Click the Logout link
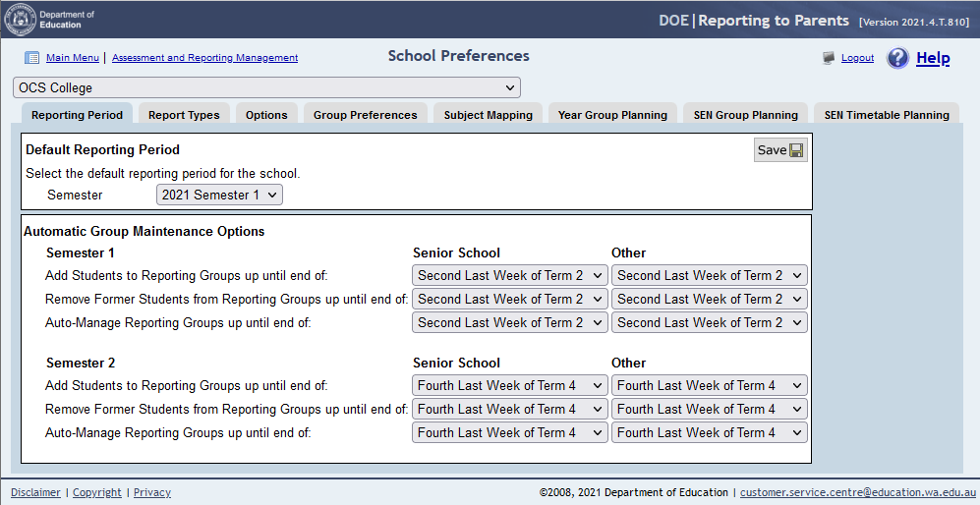Image resolution: width=980 pixels, height=505 pixels. point(857,58)
